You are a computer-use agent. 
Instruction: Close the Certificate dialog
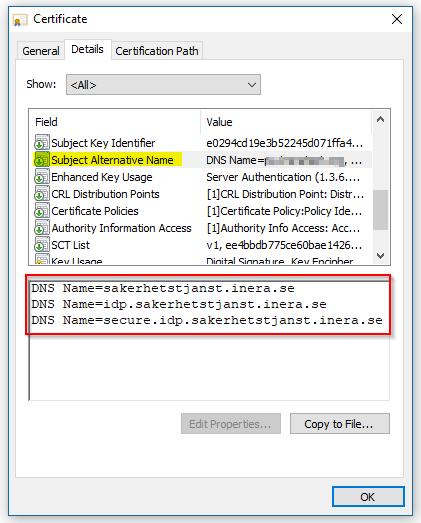coord(397,19)
